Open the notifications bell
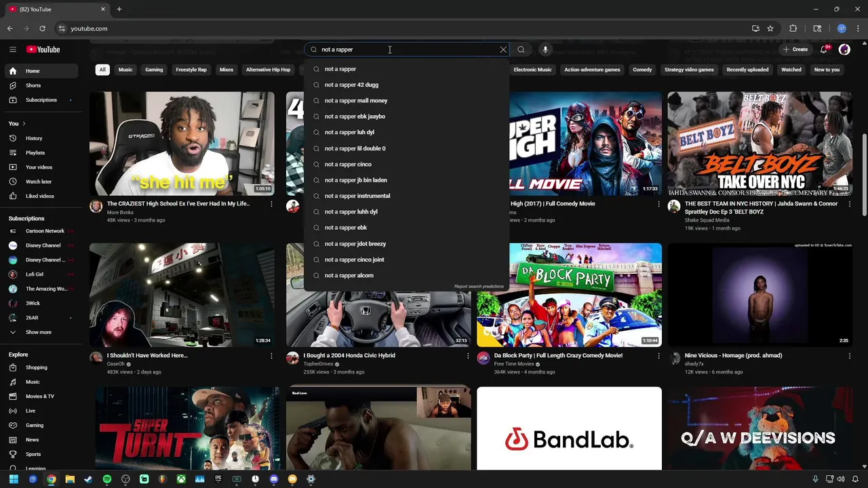 824,49
